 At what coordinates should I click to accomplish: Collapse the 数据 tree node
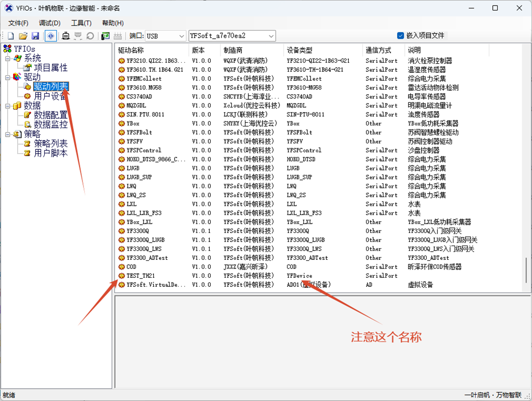pos(8,106)
